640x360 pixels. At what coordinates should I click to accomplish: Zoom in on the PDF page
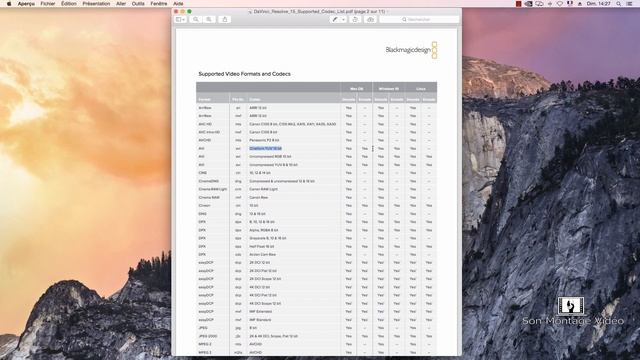pyautogui.click(x=209, y=19)
